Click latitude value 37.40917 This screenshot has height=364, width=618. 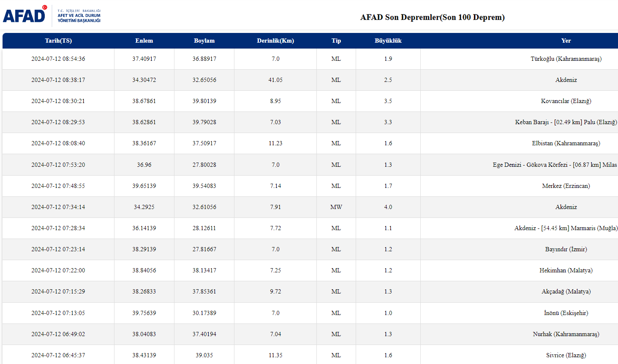coord(144,59)
